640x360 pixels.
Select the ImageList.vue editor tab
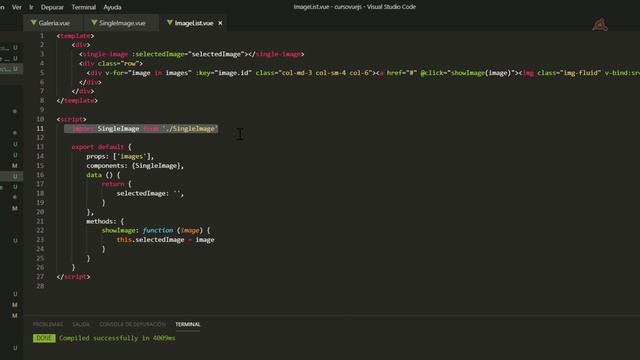pyautogui.click(x=193, y=23)
